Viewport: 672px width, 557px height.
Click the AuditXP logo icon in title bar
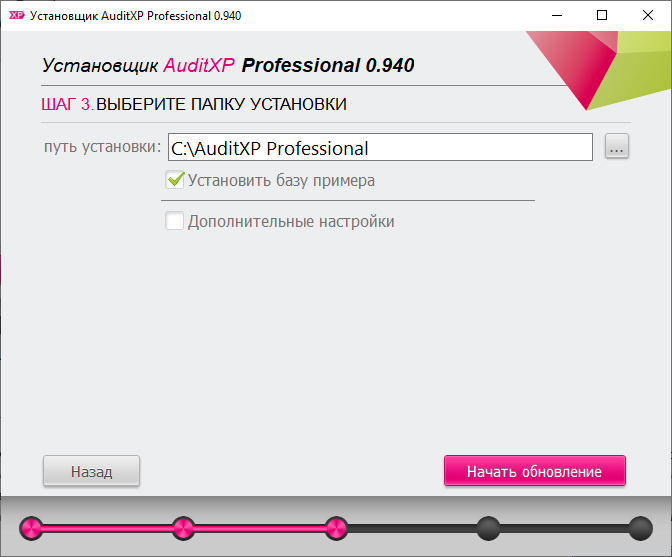click(17, 15)
